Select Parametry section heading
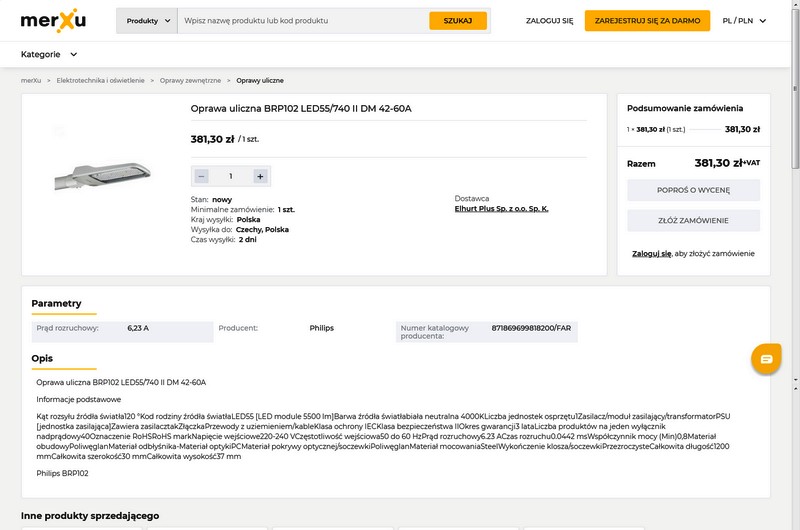 [56, 304]
